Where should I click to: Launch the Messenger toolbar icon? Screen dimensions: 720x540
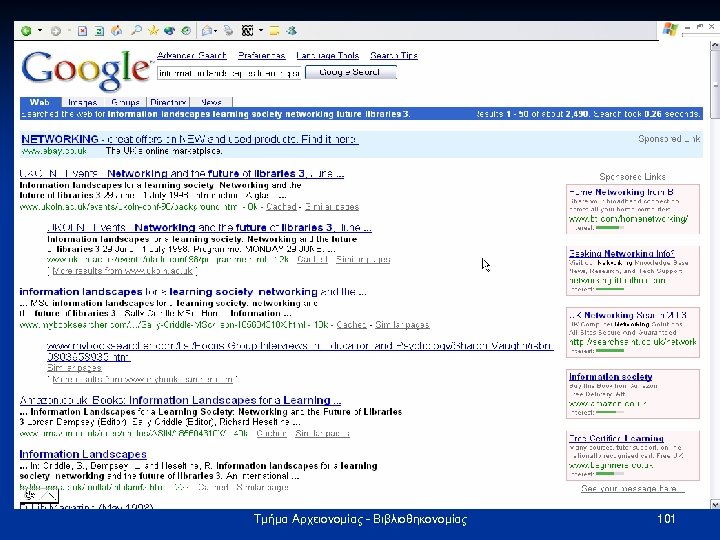click(291, 31)
